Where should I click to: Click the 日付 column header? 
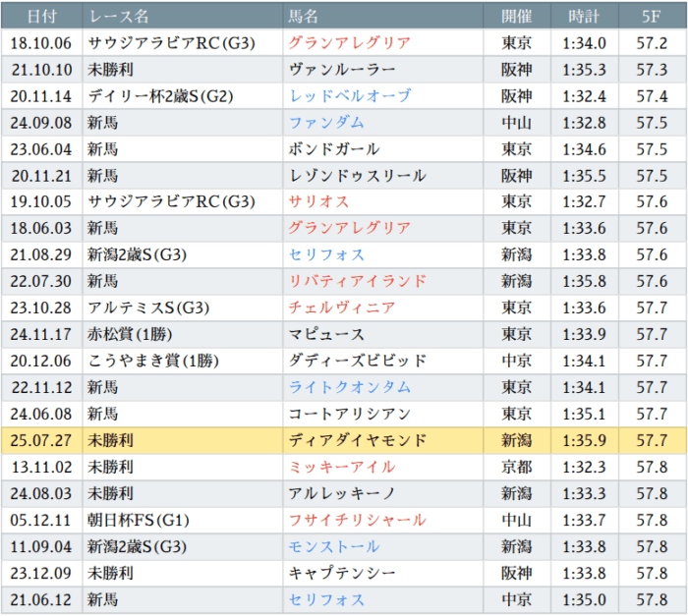[41, 17]
